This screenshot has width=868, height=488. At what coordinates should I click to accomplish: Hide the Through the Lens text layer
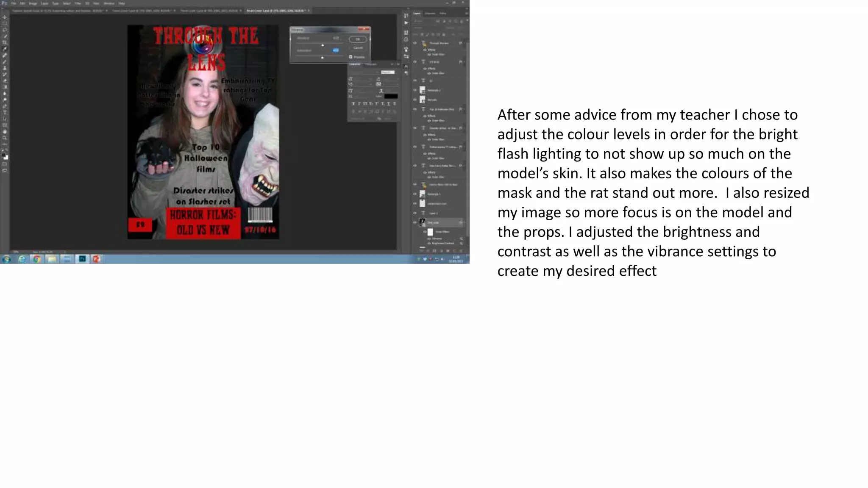pyautogui.click(x=415, y=43)
